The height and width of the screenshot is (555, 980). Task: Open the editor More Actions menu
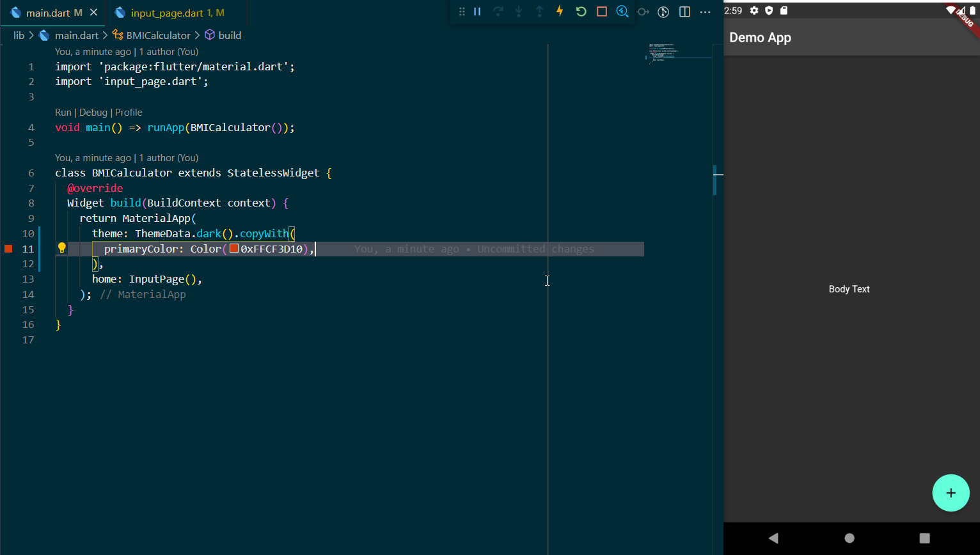(705, 12)
